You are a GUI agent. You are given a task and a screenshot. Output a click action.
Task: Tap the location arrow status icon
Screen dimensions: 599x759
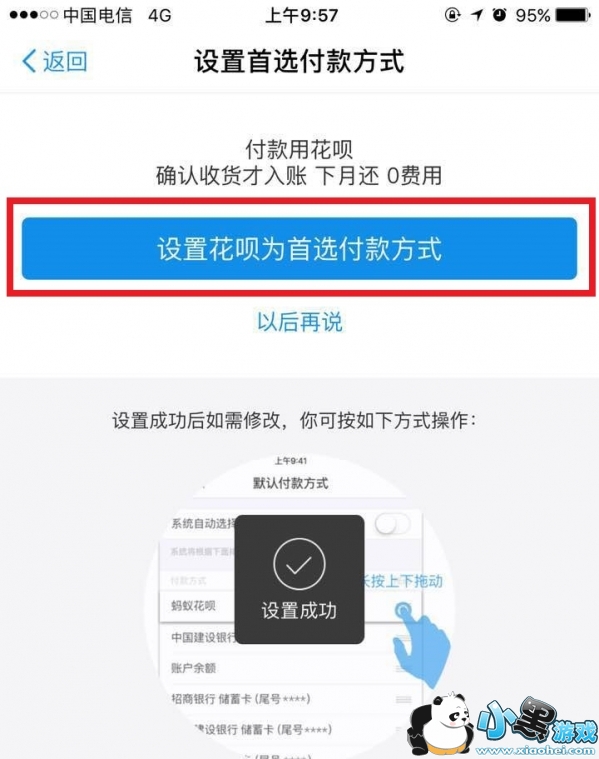pos(477,15)
